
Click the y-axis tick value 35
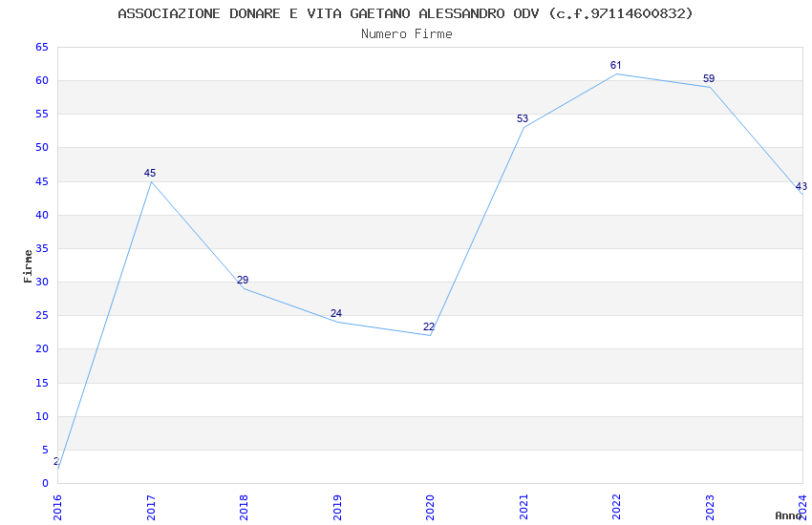click(x=42, y=249)
